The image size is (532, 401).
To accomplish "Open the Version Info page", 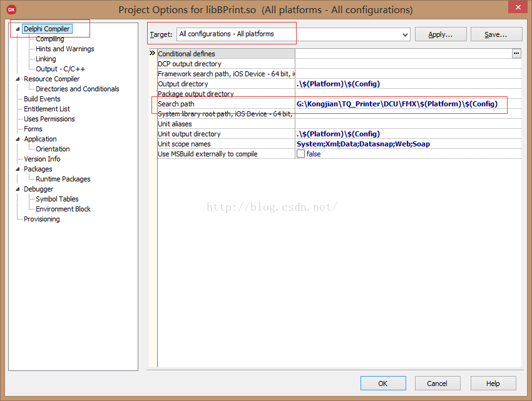I will [42, 159].
